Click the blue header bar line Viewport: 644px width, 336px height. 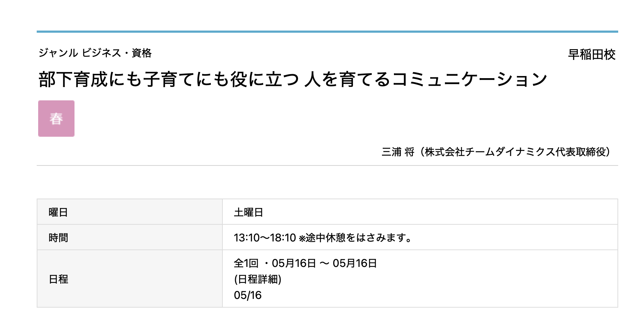pos(327,32)
